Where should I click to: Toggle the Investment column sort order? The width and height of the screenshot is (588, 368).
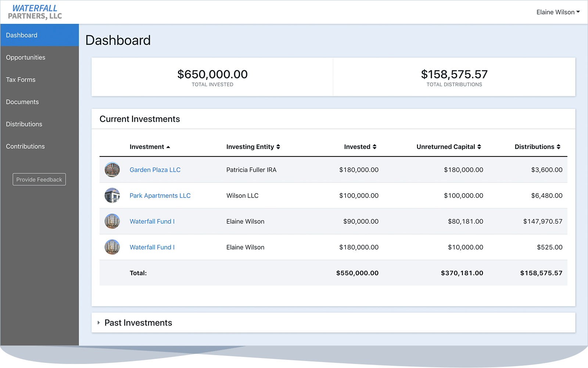coord(168,146)
